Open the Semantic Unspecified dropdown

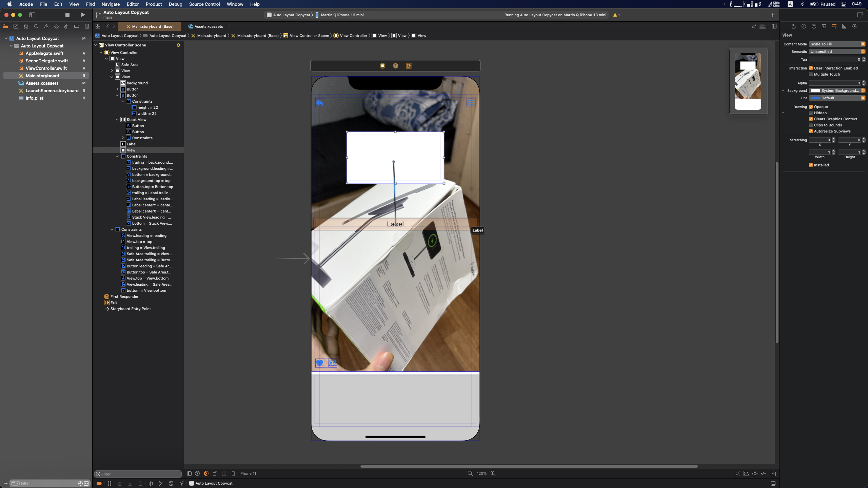(x=836, y=52)
